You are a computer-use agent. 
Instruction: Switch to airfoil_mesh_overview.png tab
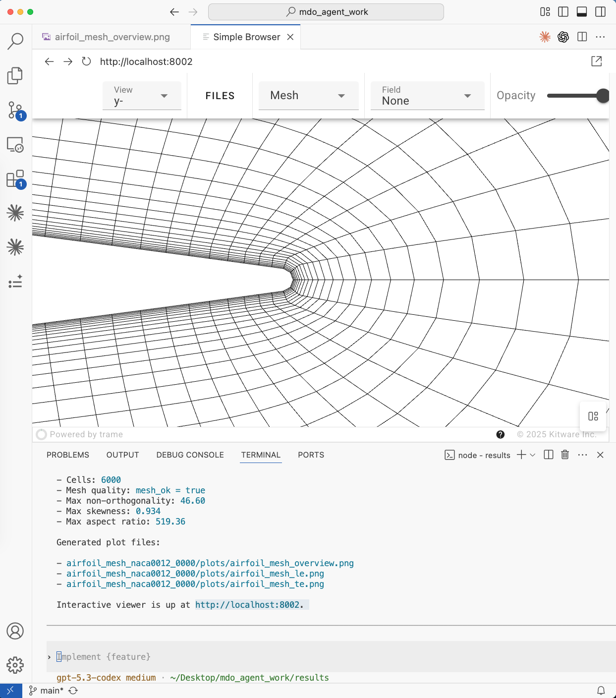pyautogui.click(x=112, y=37)
